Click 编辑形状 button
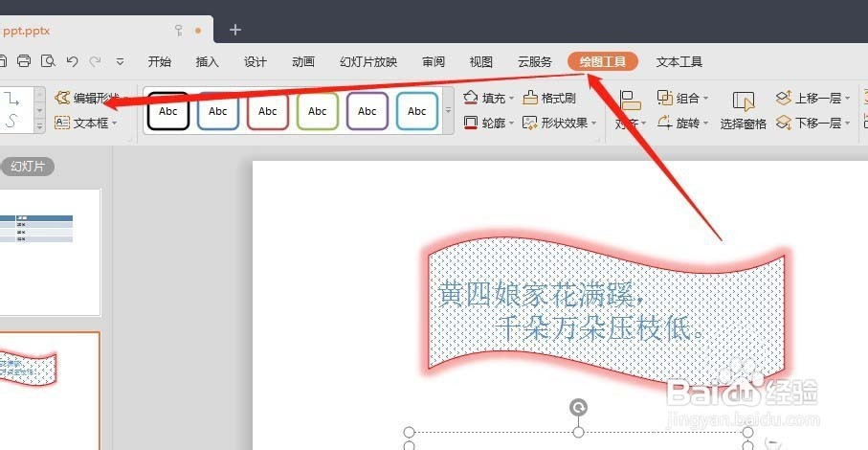The image size is (868, 450). click(x=90, y=98)
